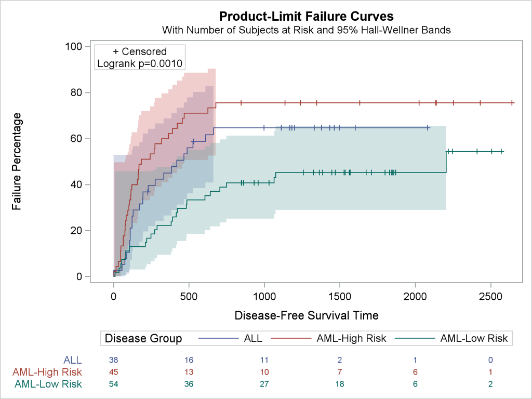Click the green AML-Low Risk legend line swatch
The width and height of the screenshot is (532, 399).
tap(415, 339)
